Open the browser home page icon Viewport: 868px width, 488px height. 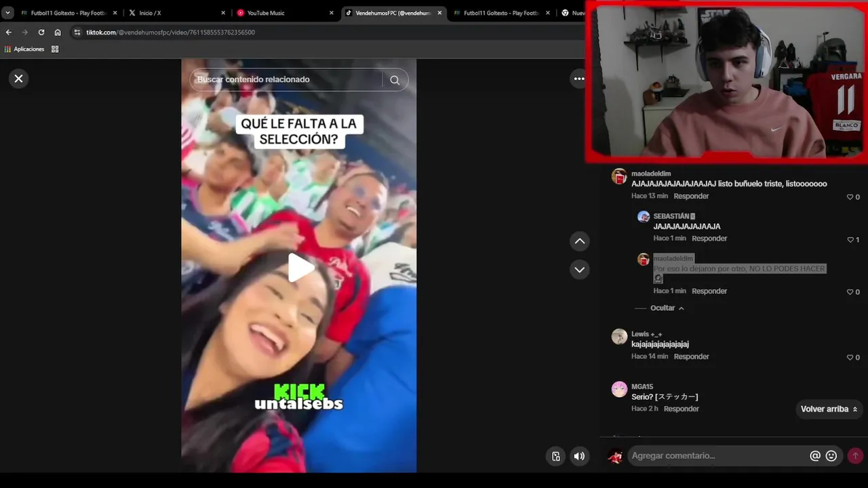pyautogui.click(x=58, y=32)
